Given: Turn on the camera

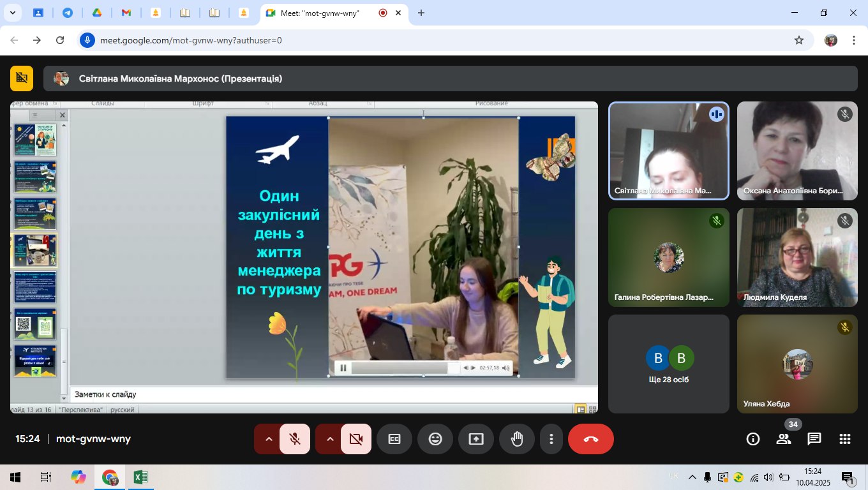Looking at the screenshot, I should [356, 439].
